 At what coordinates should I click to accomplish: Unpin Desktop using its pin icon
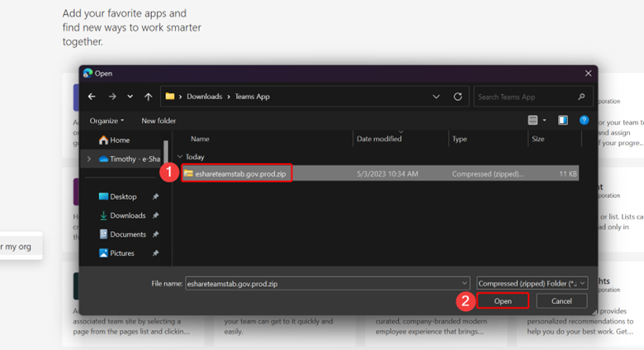(155, 196)
